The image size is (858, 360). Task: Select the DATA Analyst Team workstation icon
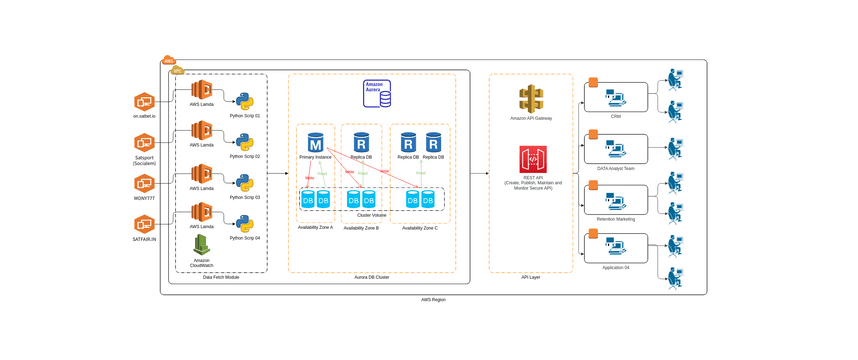[616, 150]
